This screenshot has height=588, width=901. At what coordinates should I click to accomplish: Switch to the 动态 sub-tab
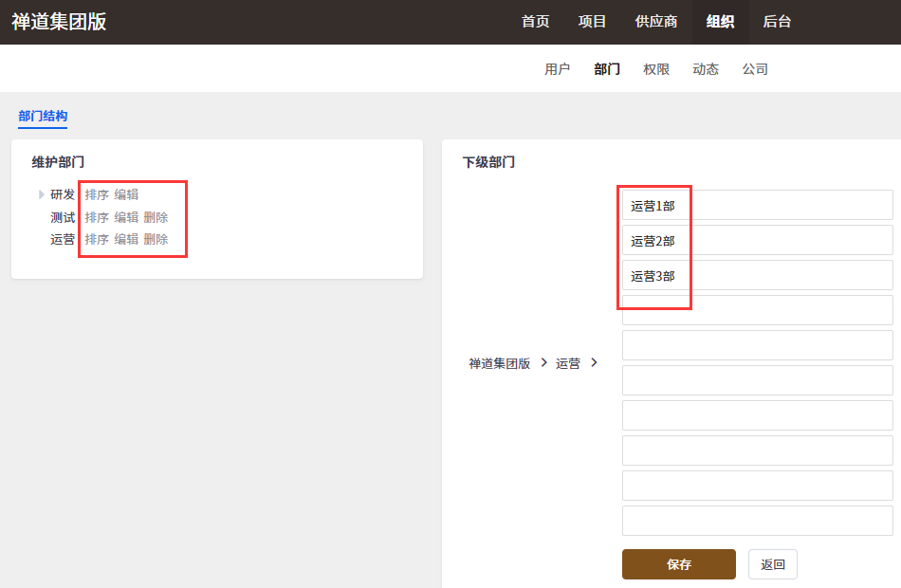(706, 69)
